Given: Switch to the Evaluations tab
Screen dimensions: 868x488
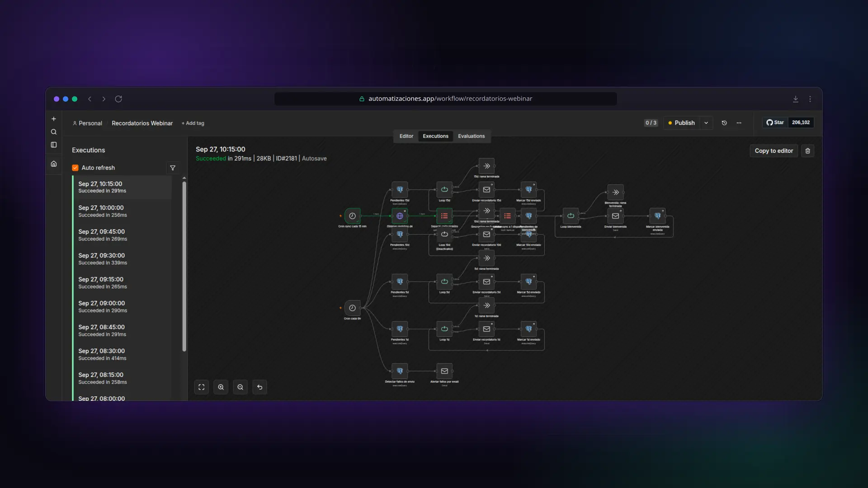Looking at the screenshot, I should (471, 136).
